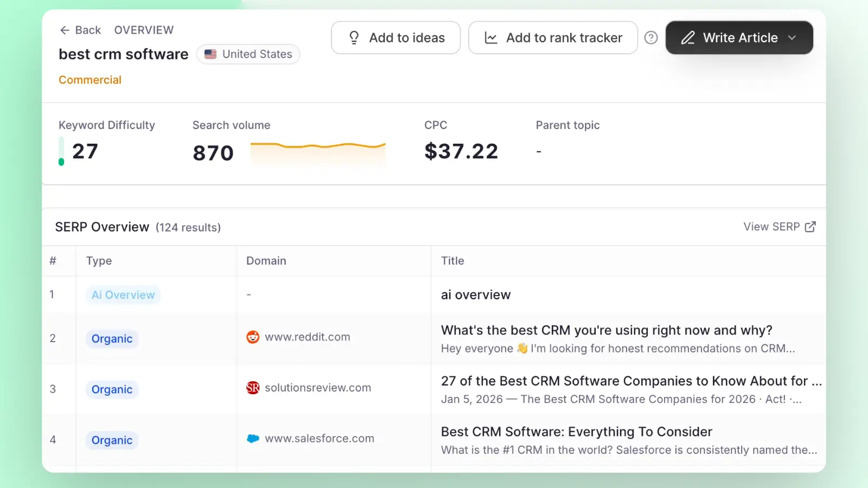The image size is (868, 488).
Task: Click the Organic badge in the solutionsreview row
Action: pos(112,389)
